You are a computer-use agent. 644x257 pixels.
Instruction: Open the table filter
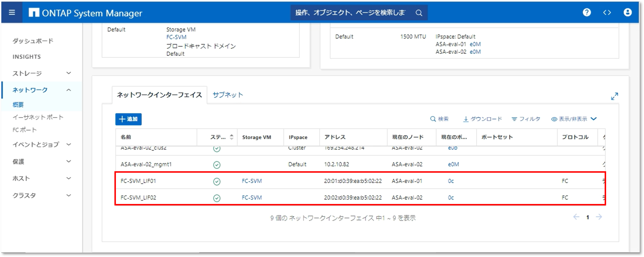526,119
